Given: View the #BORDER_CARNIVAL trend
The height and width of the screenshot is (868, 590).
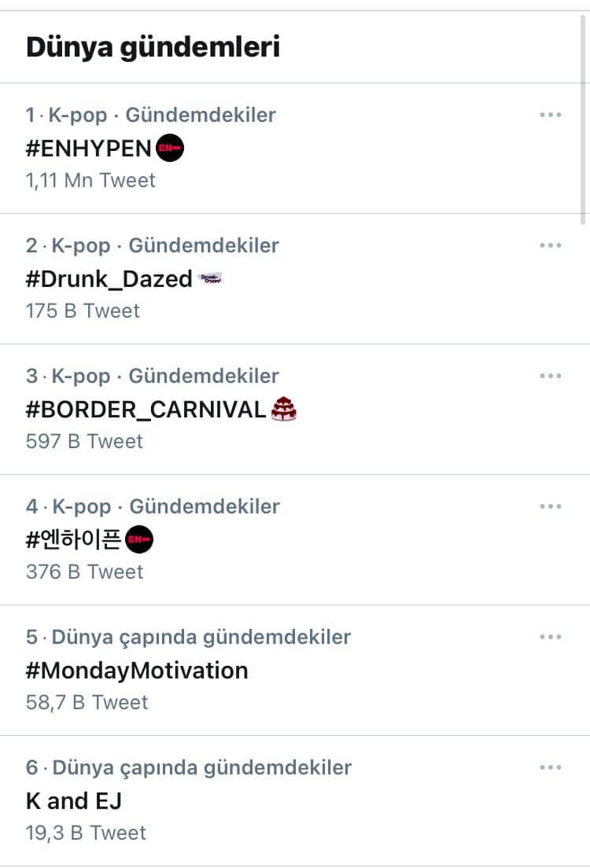Looking at the screenshot, I should [146, 409].
